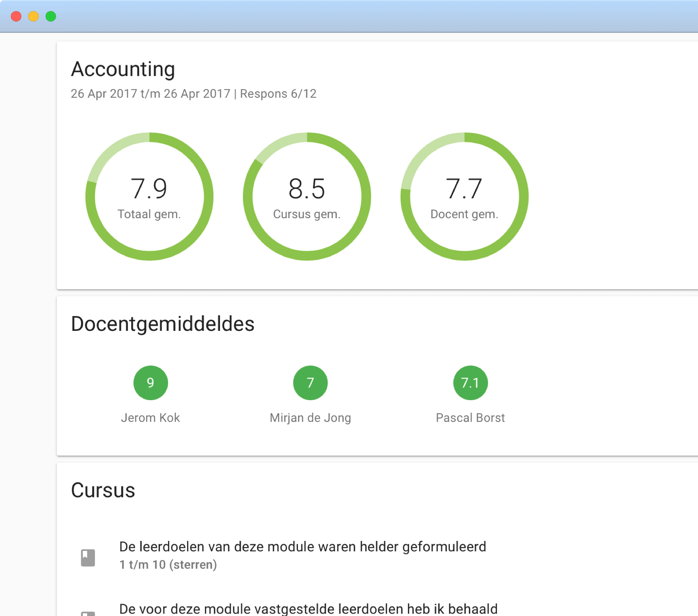Click the green 7 badge for Mirjan de Jong
Image resolution: width=698 pixels, height=616 pixels.
[x=310, y=383]
